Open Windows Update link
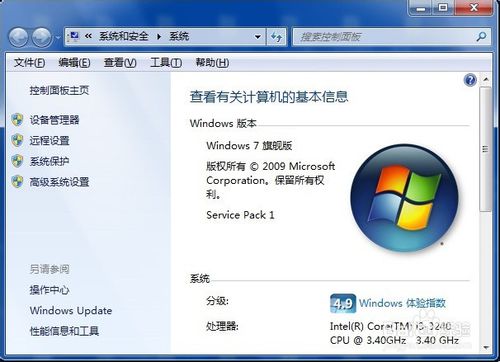This screenshot has width=500, height=362. [71, 311]
